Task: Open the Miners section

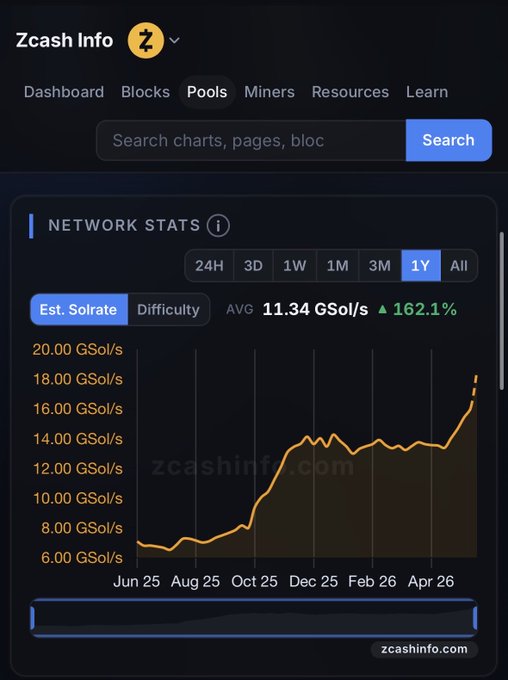Action: (x=269, y=92)
